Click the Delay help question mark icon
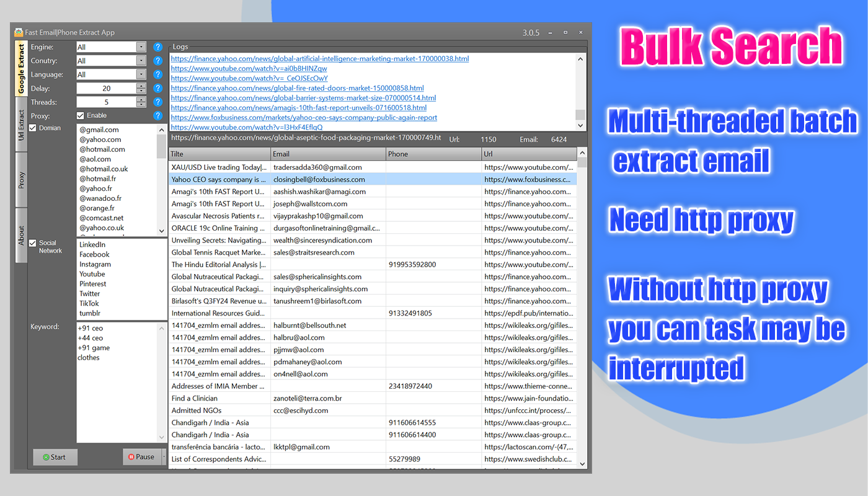The height and width of the screenshot is (496, 868). tap(157, 88)
